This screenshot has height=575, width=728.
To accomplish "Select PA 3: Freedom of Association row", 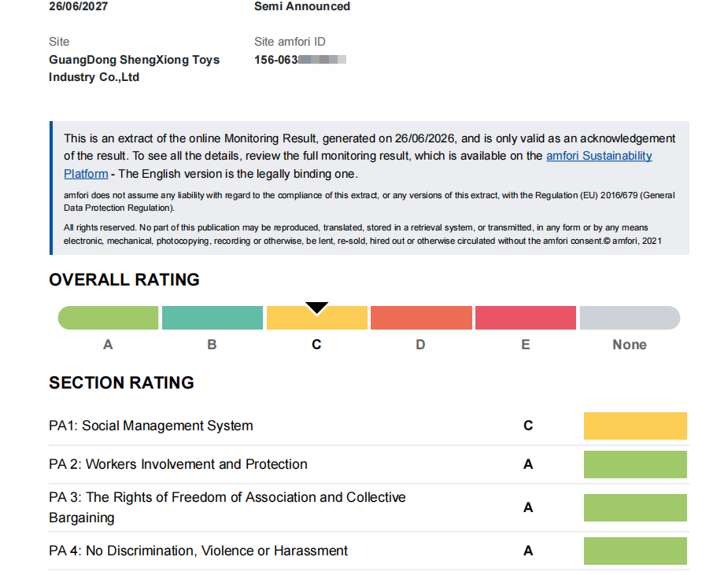I will (368, 507).
